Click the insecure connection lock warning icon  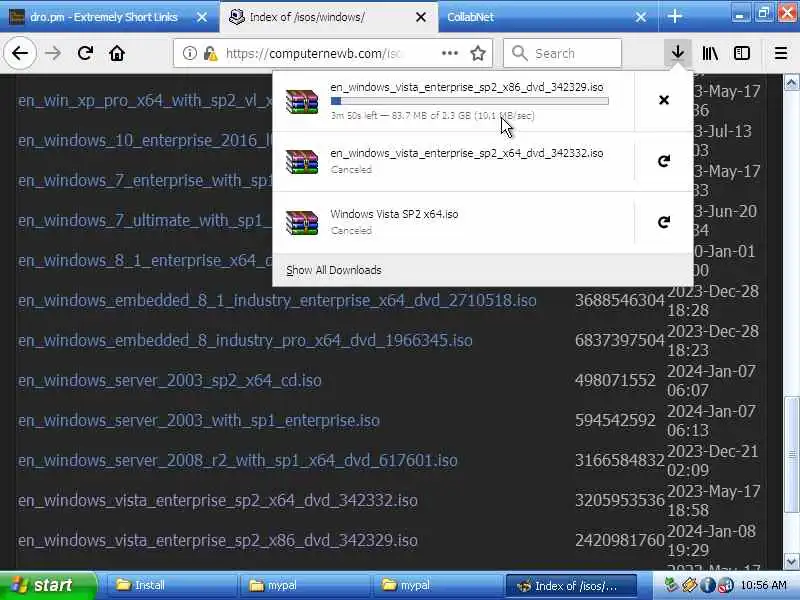pyautogui.click(x=210, y=53)
